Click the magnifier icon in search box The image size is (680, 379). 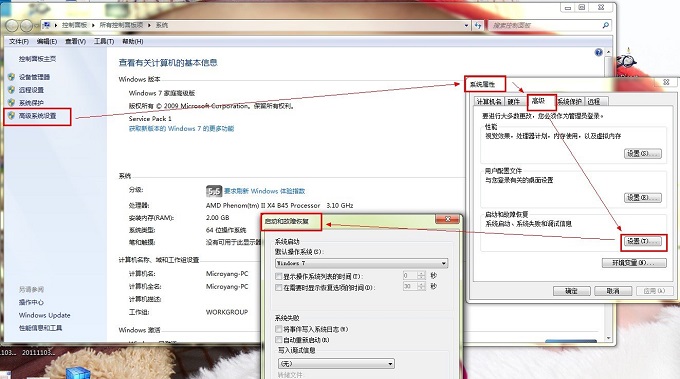[605, 26]
